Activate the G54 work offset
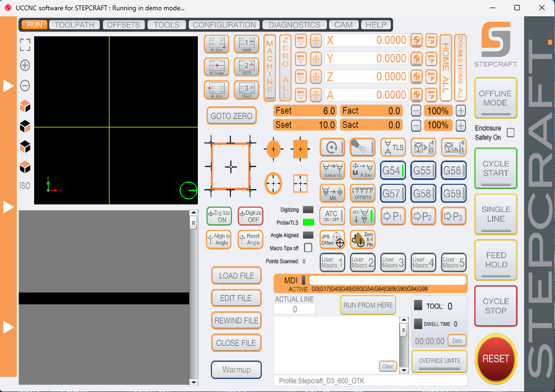 (393, 170)
